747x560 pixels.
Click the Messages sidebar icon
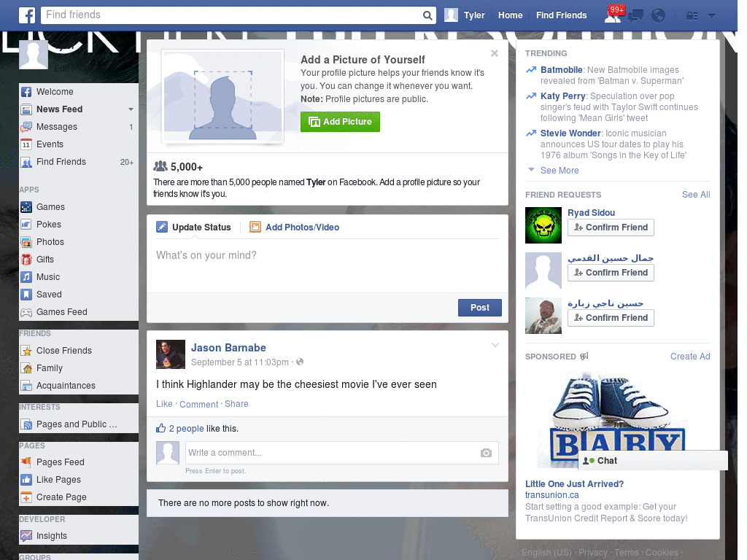(x=26, y=127)
